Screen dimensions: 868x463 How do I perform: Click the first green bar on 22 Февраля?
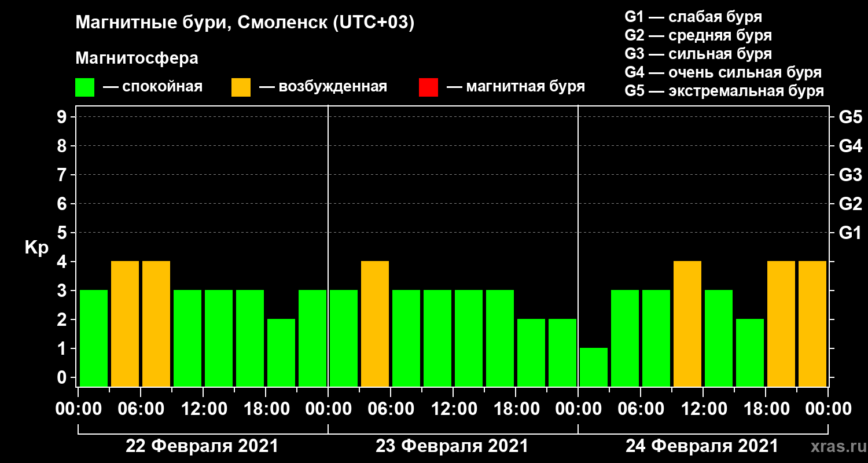pos(94,338)
